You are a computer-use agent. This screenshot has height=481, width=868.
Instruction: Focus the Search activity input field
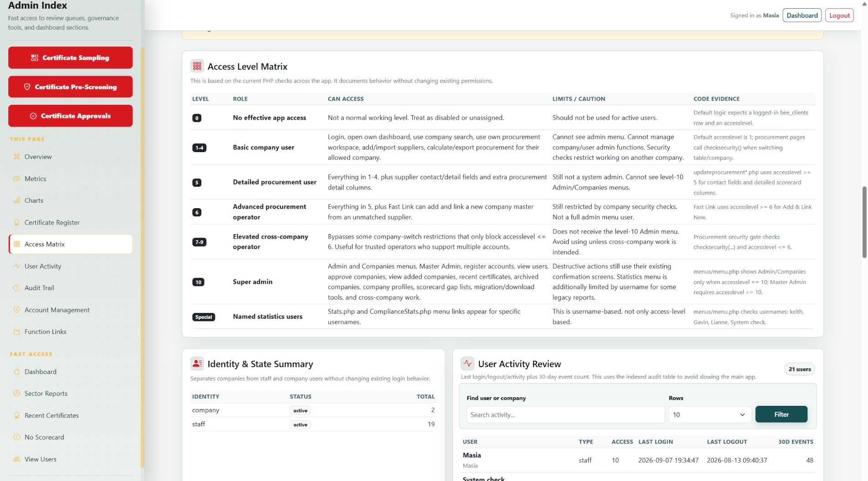pyautogui.click(x=565, y=414)
